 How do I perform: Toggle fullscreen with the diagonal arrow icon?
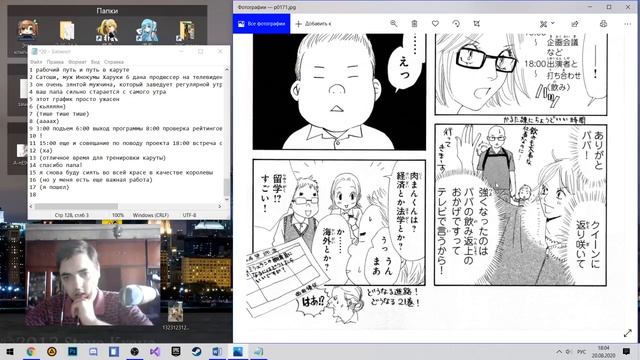pyautogui.click(x=628, y=333)
